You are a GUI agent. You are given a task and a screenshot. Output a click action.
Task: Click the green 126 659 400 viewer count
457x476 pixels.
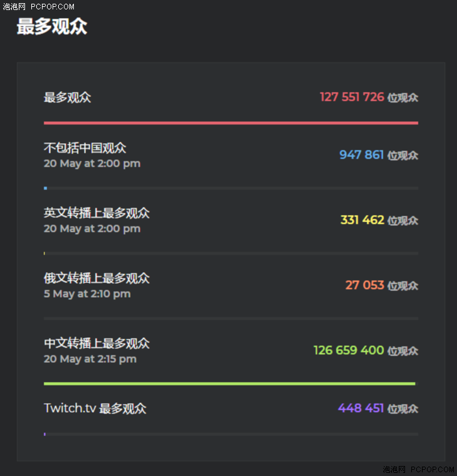349,350
